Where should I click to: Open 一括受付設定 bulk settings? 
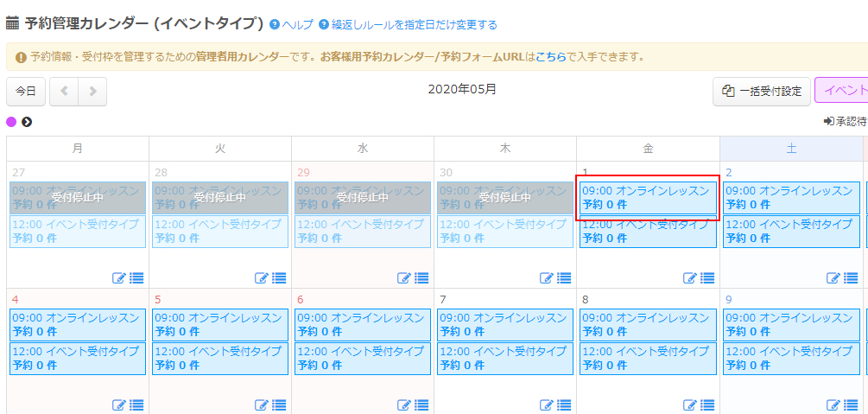pyautogui.click(x=762, y=92)
